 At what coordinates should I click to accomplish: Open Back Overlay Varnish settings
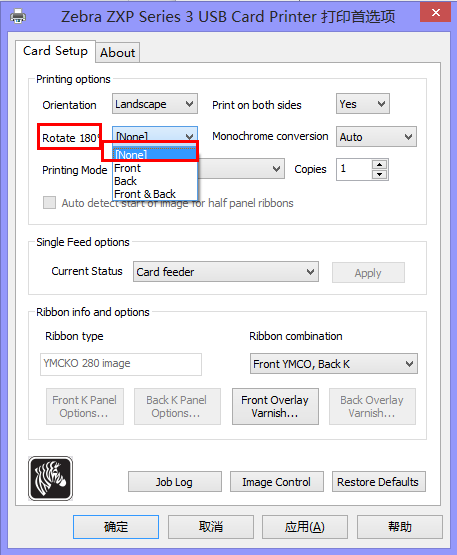point(372,406)
